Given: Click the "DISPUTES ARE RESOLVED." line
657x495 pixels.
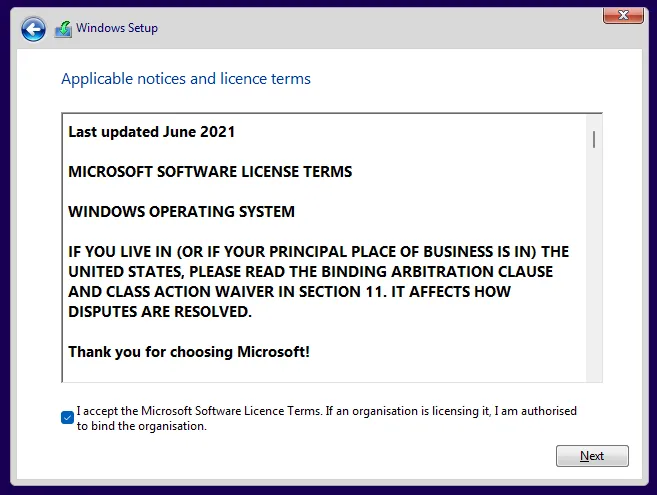Looking at the screenshot, I should point(160,312).
